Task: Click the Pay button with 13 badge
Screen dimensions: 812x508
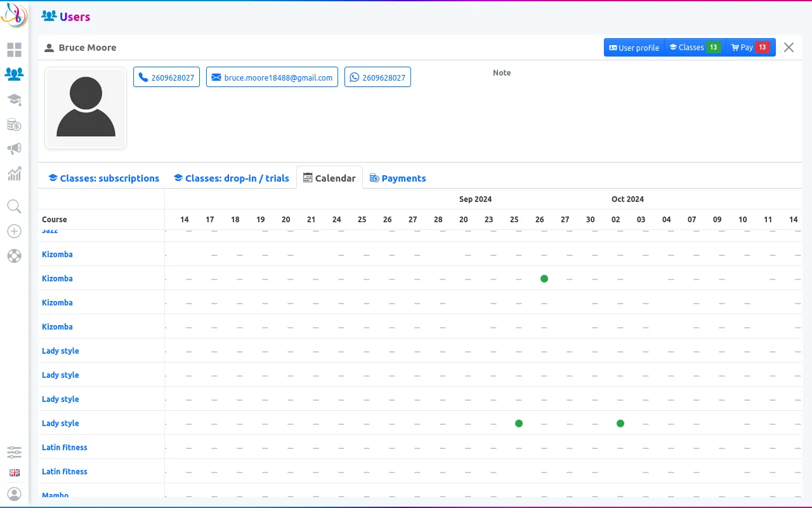Action: pos(750,48)
